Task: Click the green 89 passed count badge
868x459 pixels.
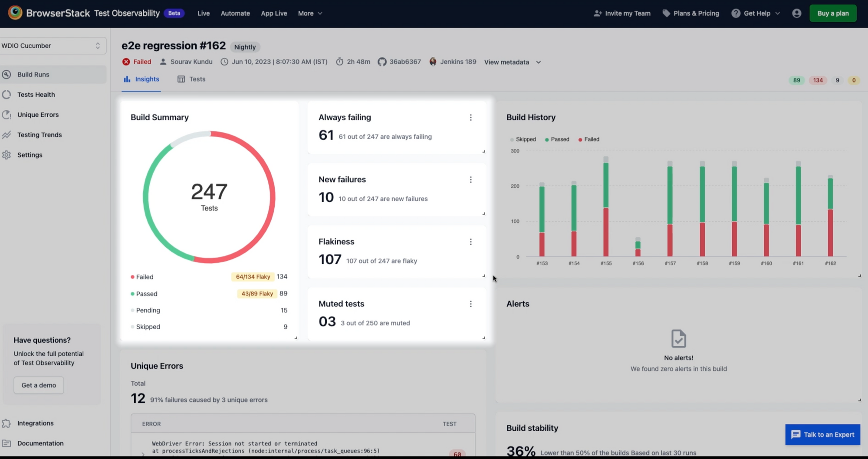Action: [796, 80]
